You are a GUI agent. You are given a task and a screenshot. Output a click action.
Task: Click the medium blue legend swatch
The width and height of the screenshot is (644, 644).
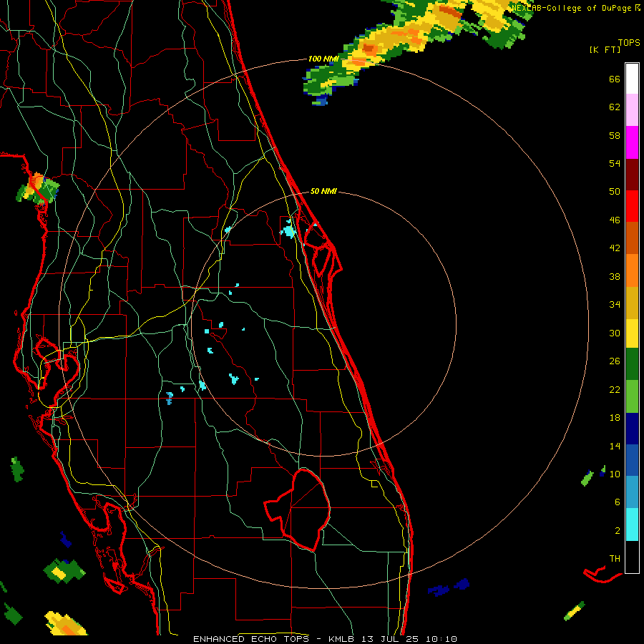tap(632, 460)
